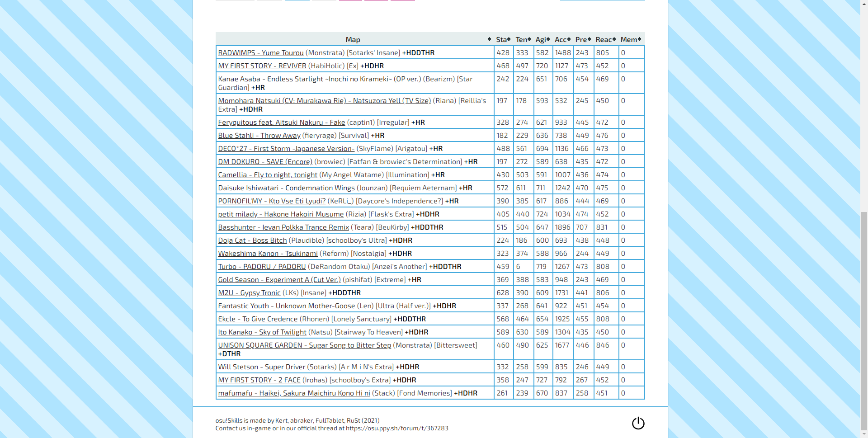868x438 pixels.
Task: Select Reac value 476 in Blue Stahli row
Action: point(602,136)
